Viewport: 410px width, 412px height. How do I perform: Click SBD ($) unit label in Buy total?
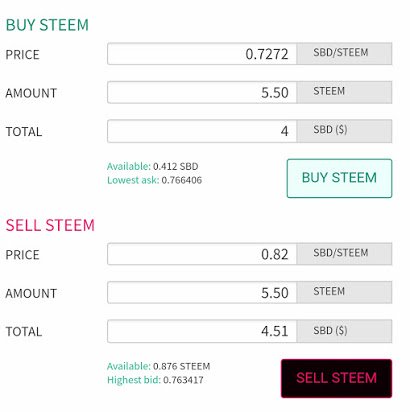point(330,130)
